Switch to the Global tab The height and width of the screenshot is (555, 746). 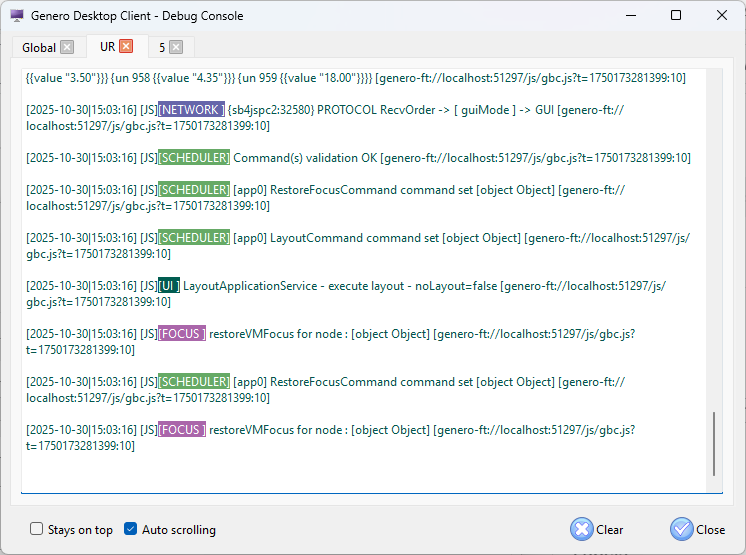coord(39,48)
